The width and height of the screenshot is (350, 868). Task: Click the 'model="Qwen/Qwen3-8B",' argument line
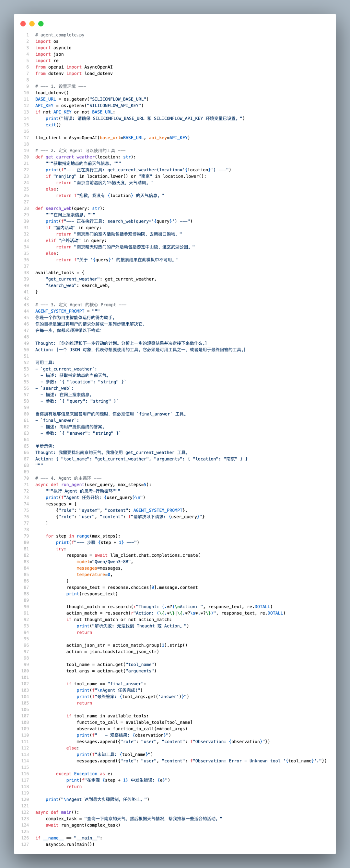pyautogui.click(x=105, y=562)
